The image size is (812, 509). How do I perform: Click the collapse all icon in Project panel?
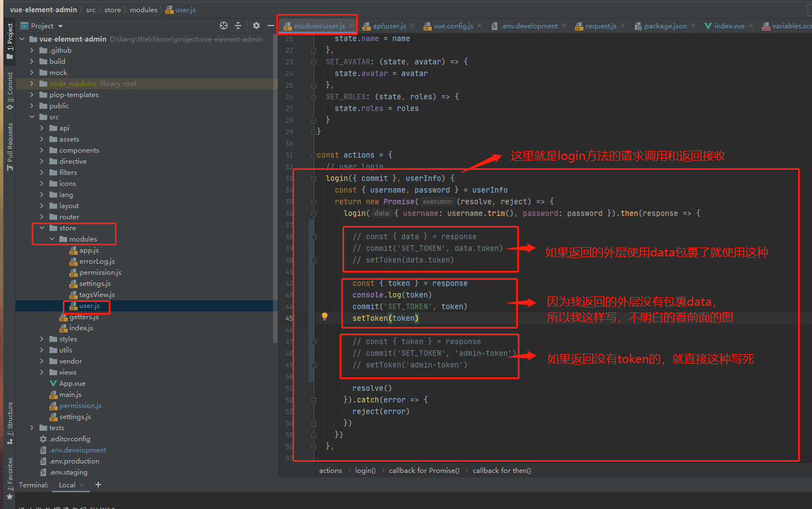tap(238, 26)
